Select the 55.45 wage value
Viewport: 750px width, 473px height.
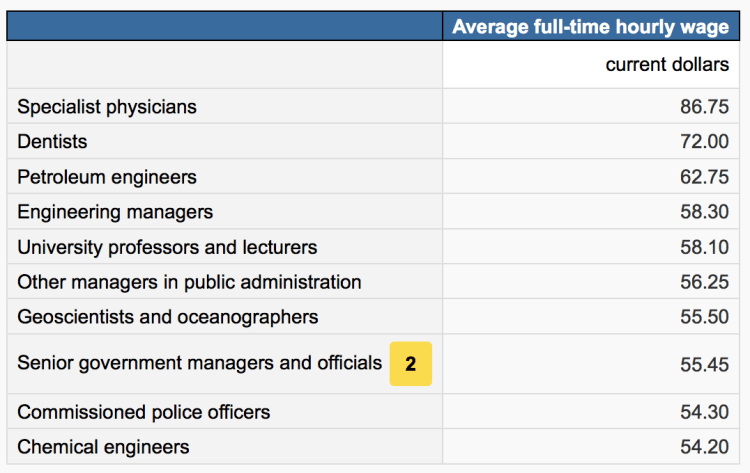704,364
